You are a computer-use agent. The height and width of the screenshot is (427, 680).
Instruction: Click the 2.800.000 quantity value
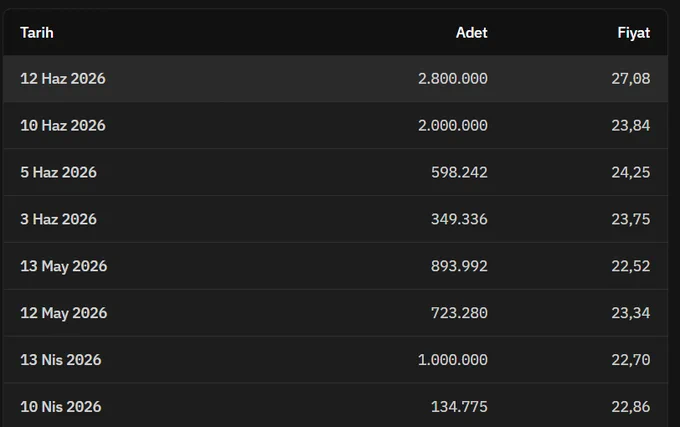[453, 78]
